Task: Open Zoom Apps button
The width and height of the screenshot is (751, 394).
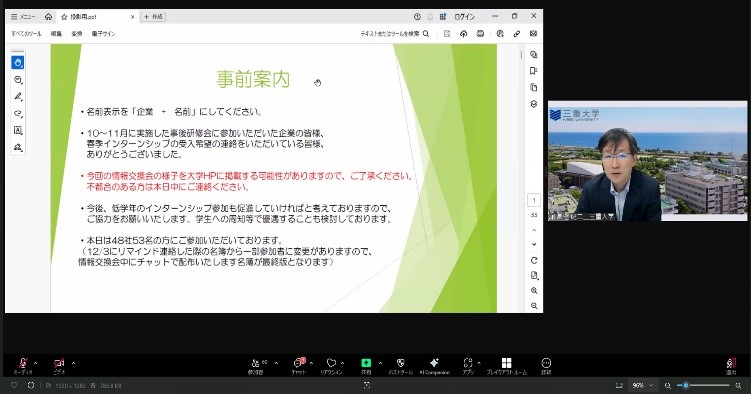Action: [468, 365]
